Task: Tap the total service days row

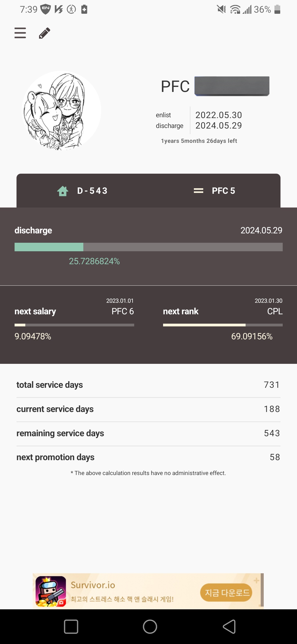Action: 148,385
